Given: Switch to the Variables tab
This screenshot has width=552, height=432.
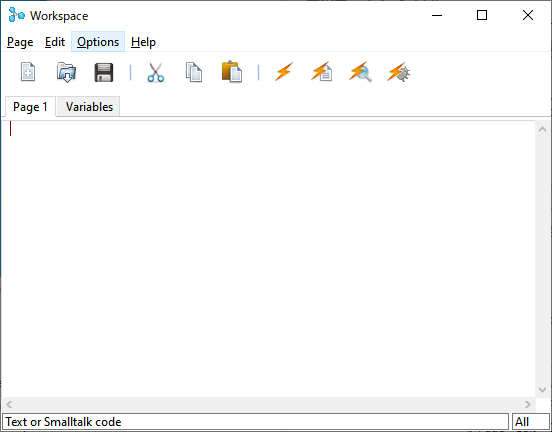Looking at the screenshot, I should 89,107.
